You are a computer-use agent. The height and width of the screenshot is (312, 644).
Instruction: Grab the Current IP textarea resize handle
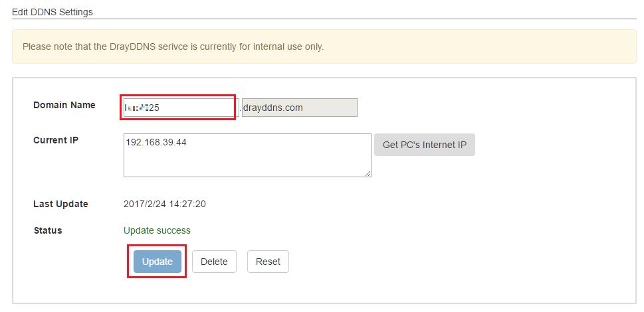click(x=368, y=173)
